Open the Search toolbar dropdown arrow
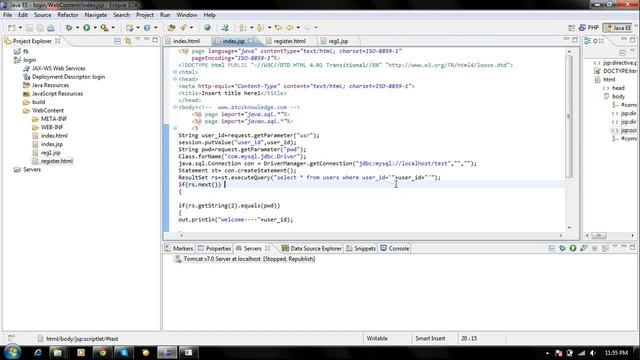The image size is (640, 360). pos(191,28)
